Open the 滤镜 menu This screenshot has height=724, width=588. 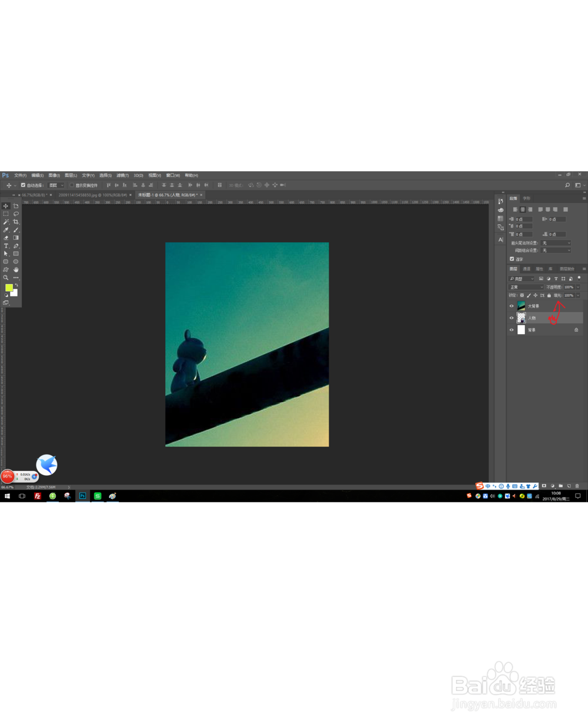122,175
